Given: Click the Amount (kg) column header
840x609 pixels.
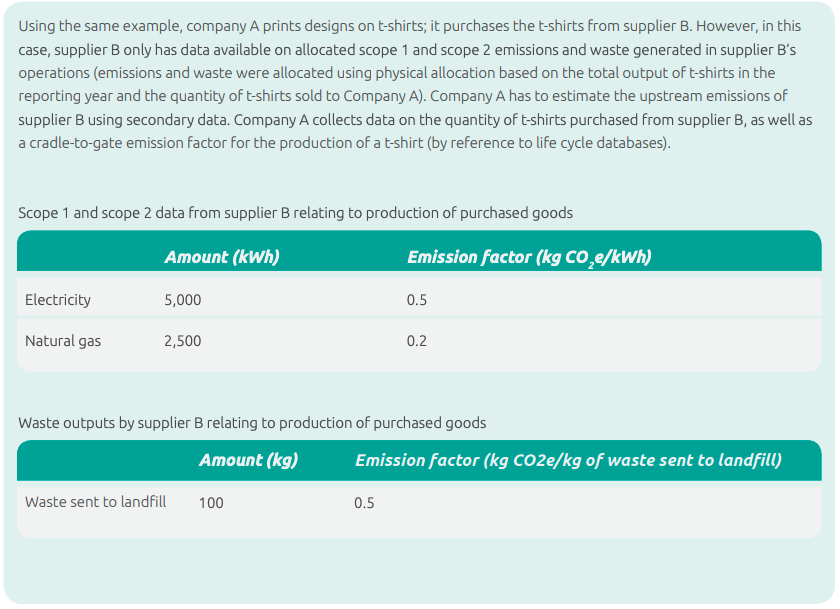Looking at the screenshot, I should [x=249, y=460].
